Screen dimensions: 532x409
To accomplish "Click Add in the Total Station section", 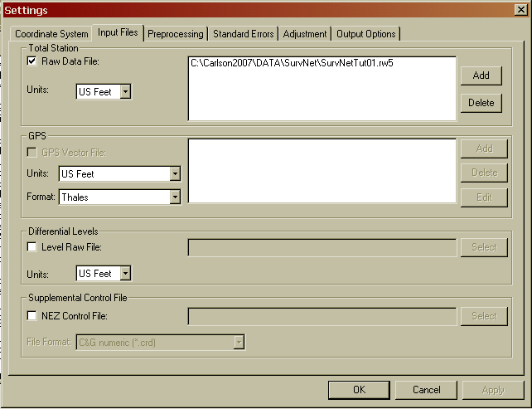I will 481,75.
